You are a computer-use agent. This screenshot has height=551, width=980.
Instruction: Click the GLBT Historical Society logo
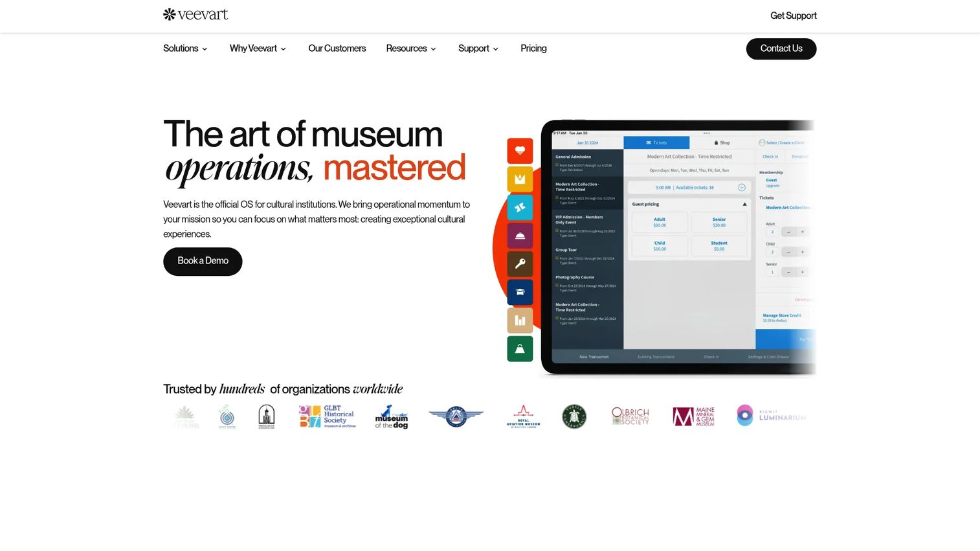[328, 416]
